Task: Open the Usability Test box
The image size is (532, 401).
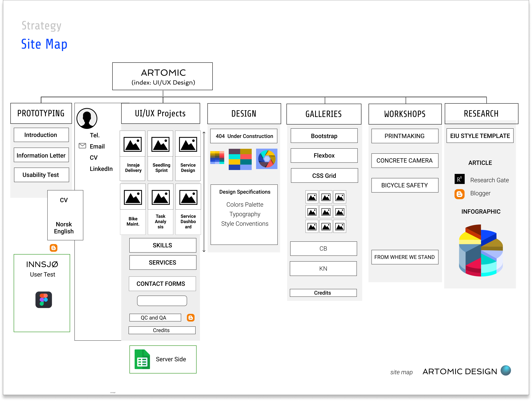Action: tap(41, 175)
